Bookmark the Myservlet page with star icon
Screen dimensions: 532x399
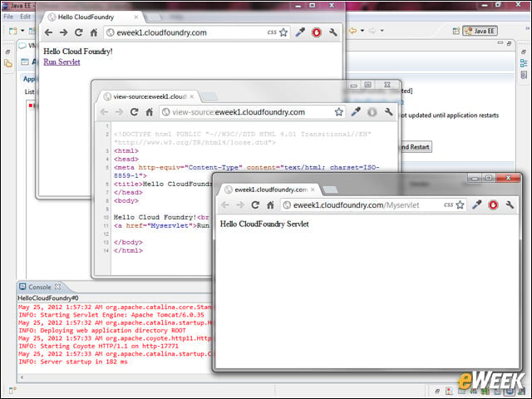pos(460,205)
